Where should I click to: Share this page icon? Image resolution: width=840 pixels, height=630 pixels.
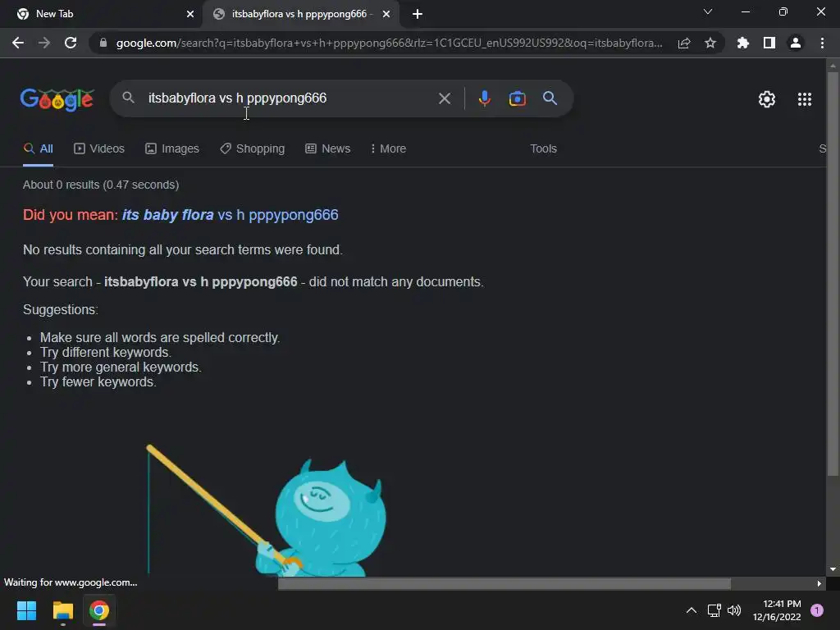pyautogui.click(x=684, y=43)
